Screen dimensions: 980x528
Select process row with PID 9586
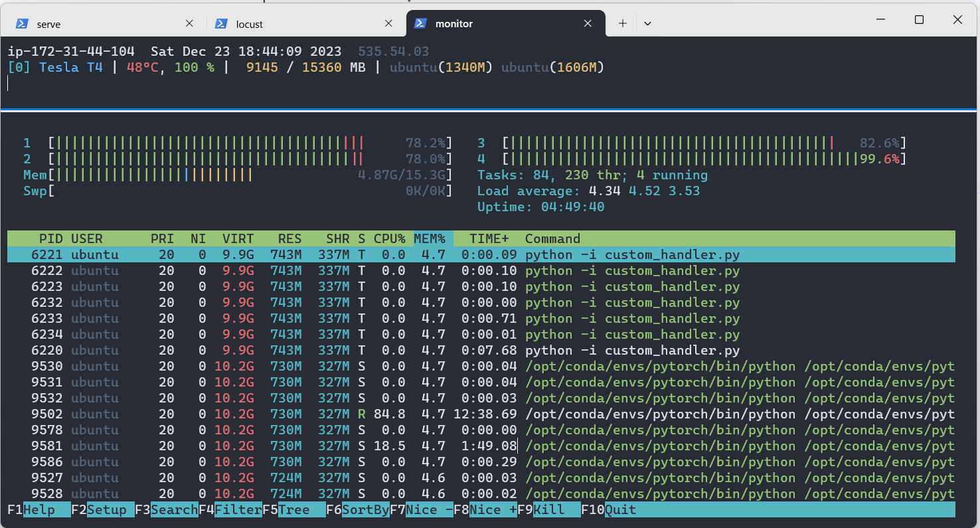click(x=481, y=462)
